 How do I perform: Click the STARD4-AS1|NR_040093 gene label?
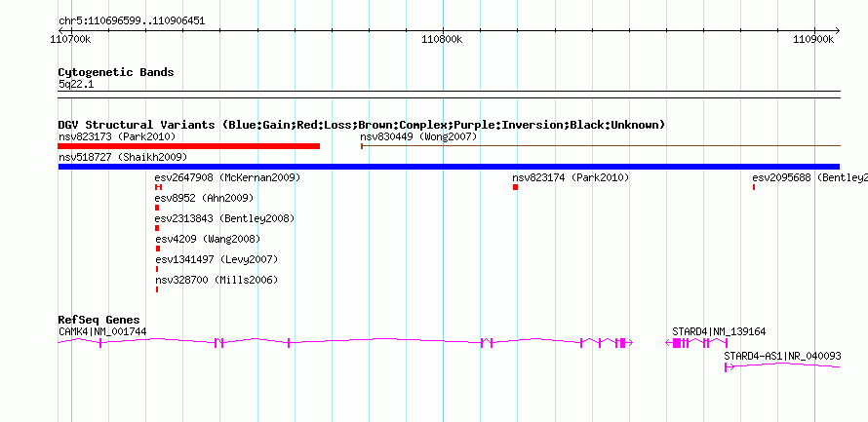pyautogui.click(x=782, y=356)
